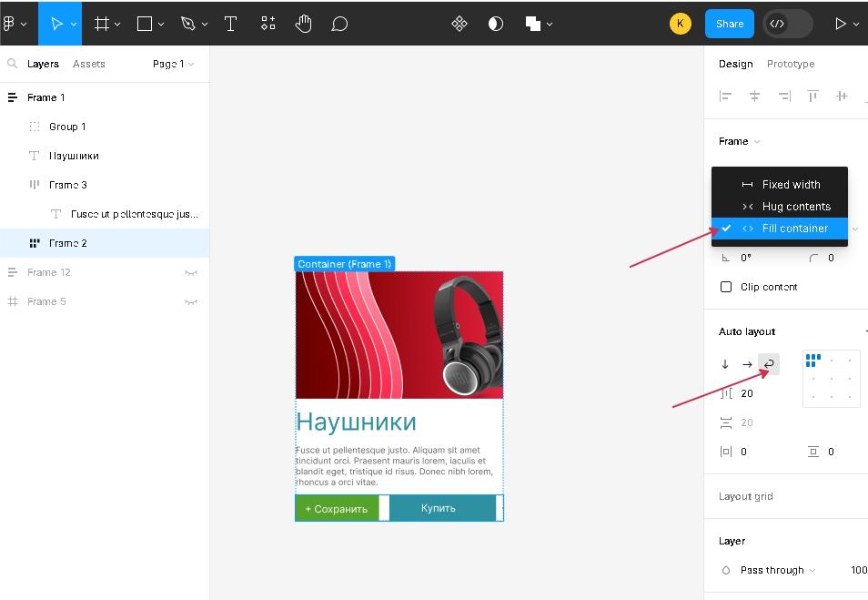
Task: Open the Page 1 dropdown
Action: point(173,64)
